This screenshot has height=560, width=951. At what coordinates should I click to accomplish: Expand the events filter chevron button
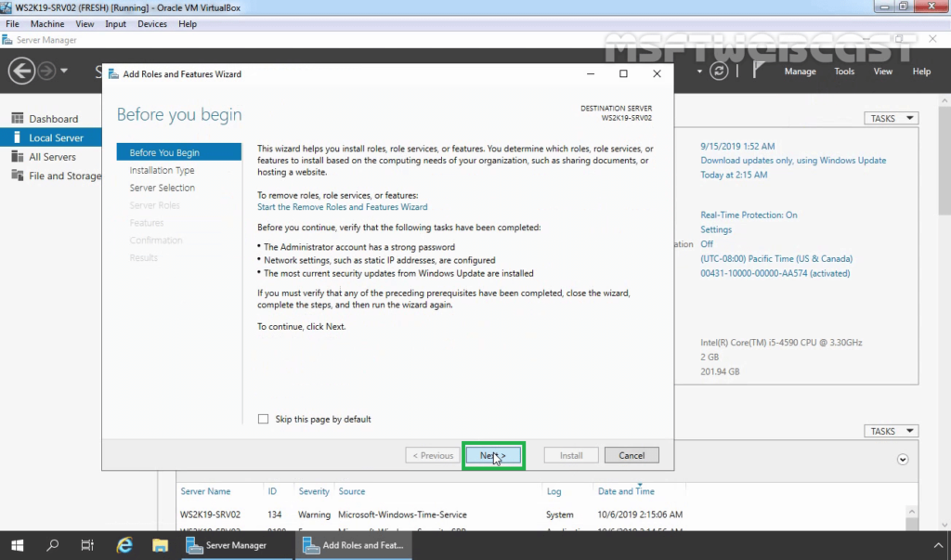coord(903,460)
